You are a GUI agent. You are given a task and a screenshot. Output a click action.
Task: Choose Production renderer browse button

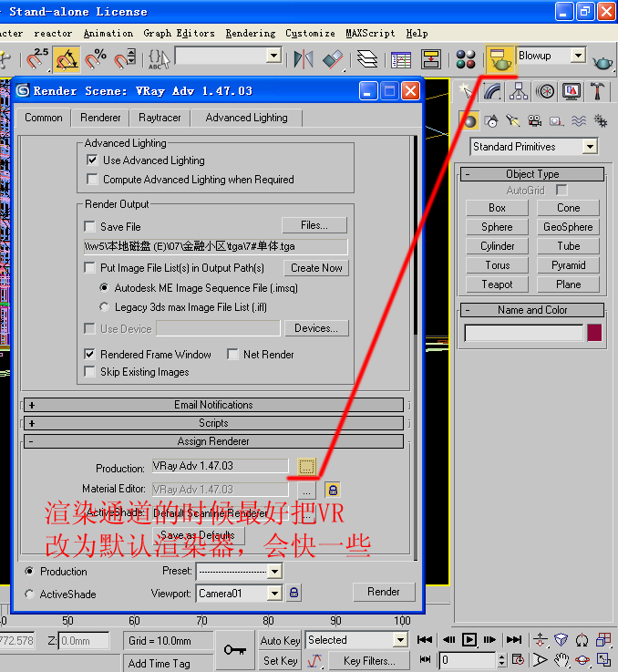tap(306, 466)
